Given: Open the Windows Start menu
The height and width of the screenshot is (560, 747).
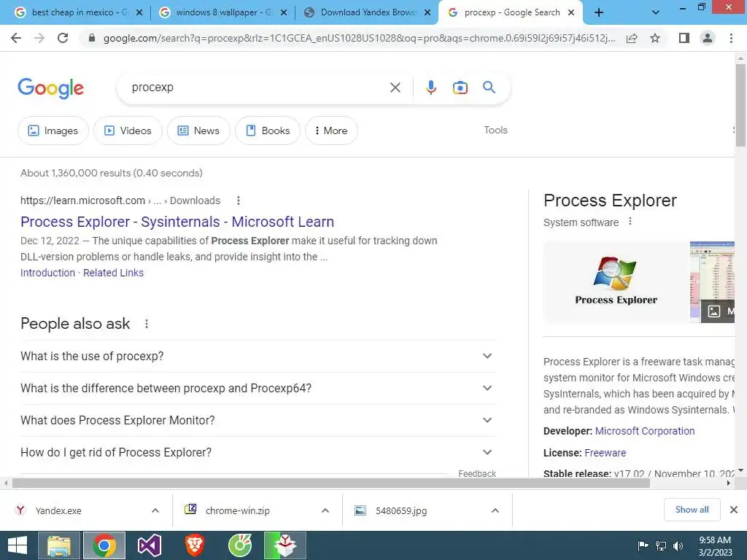Looking at the screenshot, I should (18, 545).
